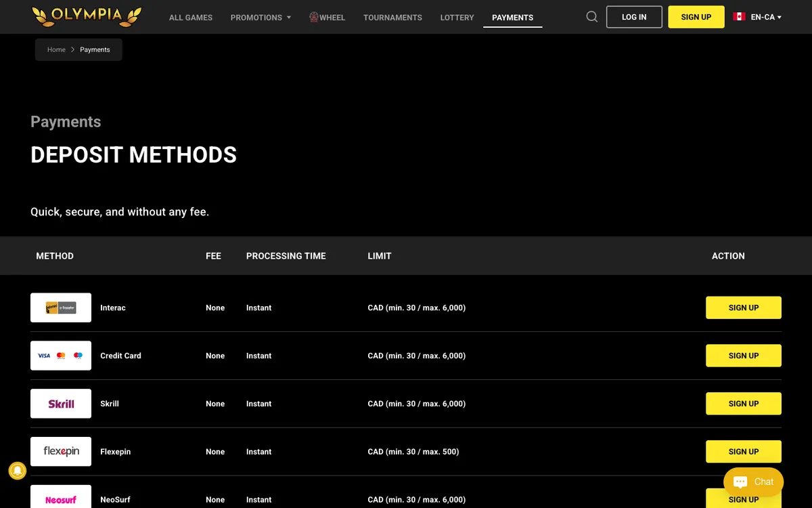Click the PROCESSING TIME column header
The width and height of the screenshot is (812, 508).
(286, 256)
